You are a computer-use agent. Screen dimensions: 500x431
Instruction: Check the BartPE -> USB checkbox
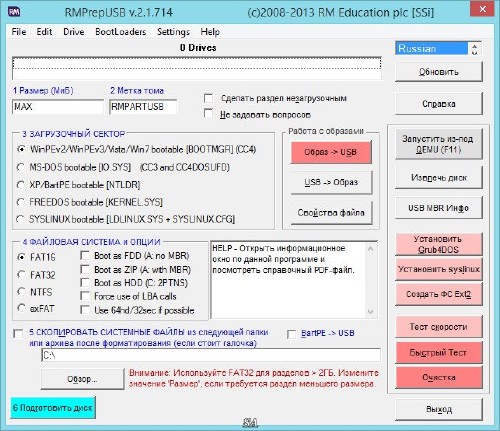[x=292, y=334]
